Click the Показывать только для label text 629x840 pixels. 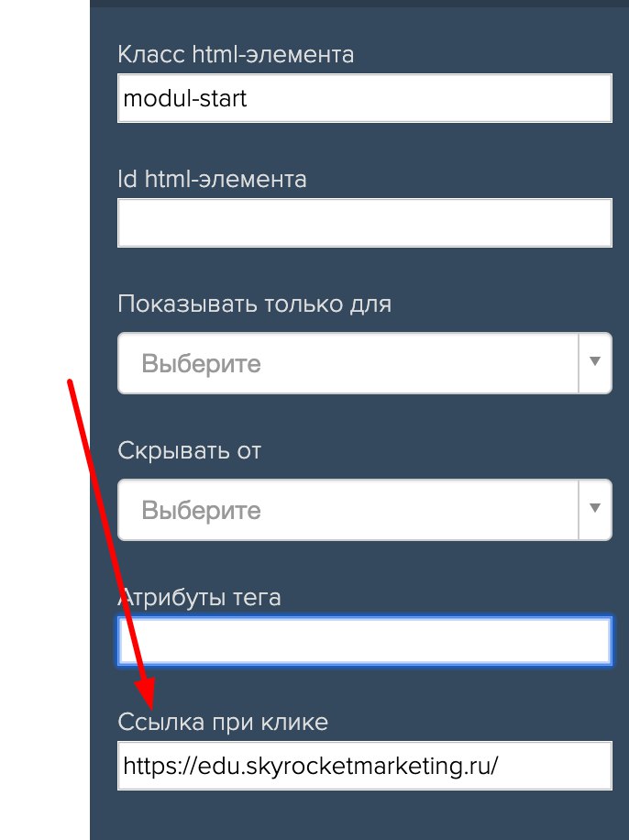click(x=255, y=304)
